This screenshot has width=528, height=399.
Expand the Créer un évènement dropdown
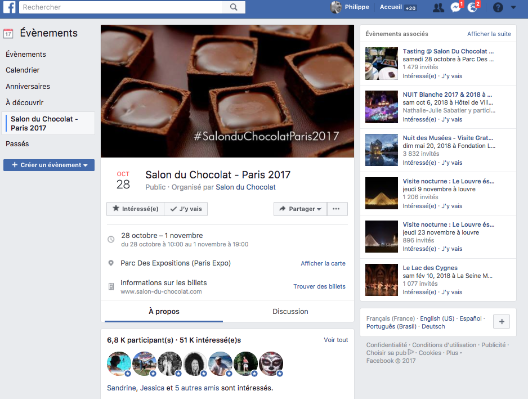49,165
